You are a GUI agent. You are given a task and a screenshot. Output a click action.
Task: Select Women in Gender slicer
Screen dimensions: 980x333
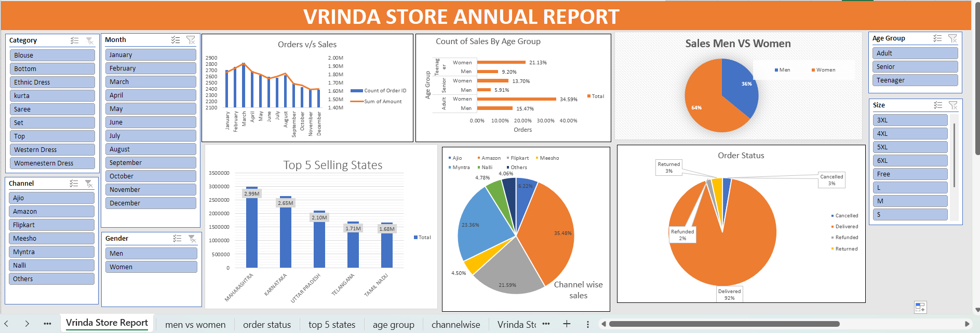tap(151, 267)
